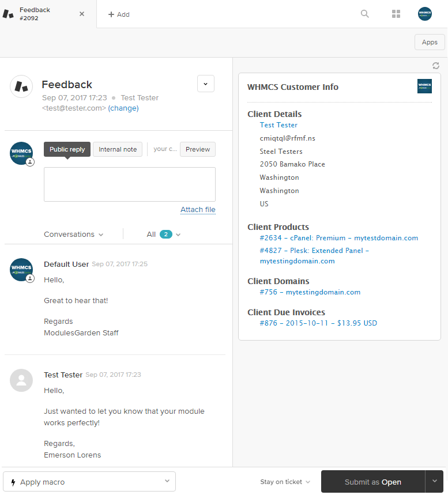Open the search magnifier icon
This screenshot has width=448, height=495.
coord(365,14)
